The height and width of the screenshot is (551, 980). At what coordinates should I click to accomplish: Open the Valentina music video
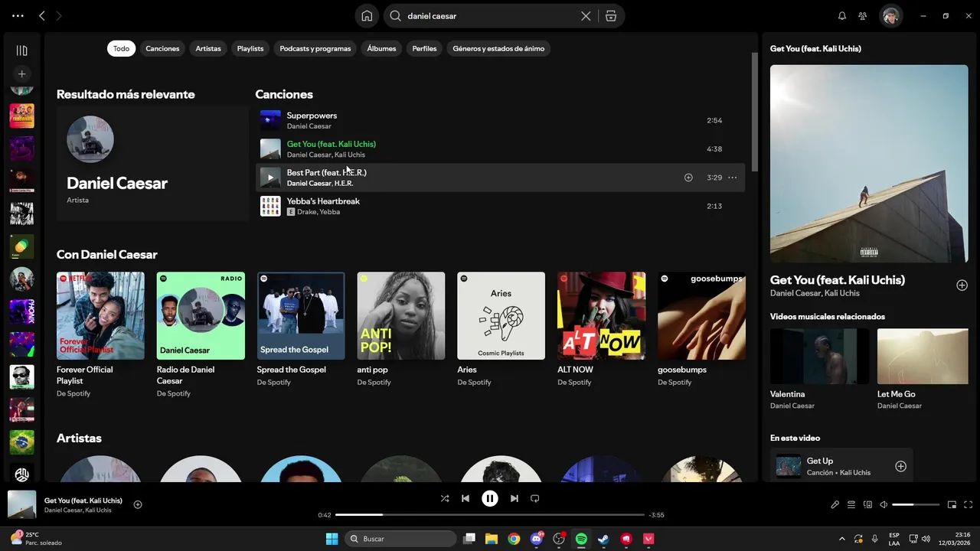pos(819,369)
